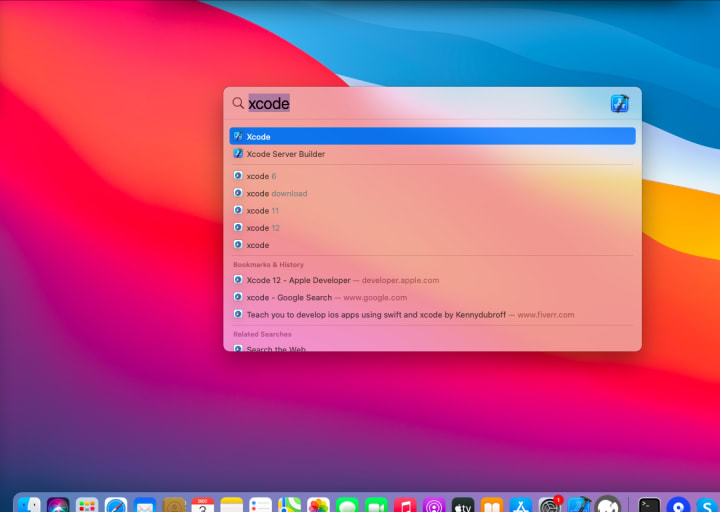The width and height of the screenshot is (720, 512).
Task: Open Maps from the Dock
Action: tap(290, 505)
